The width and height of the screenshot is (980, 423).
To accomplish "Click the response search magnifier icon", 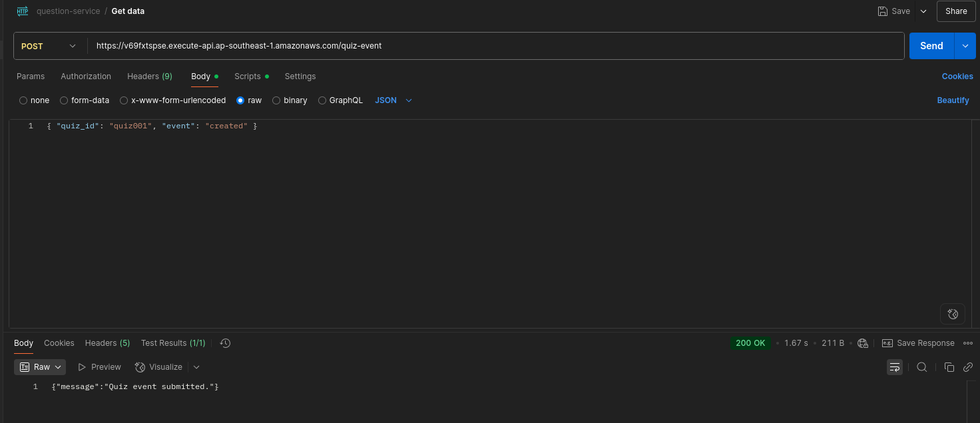I will pos(921,367).
